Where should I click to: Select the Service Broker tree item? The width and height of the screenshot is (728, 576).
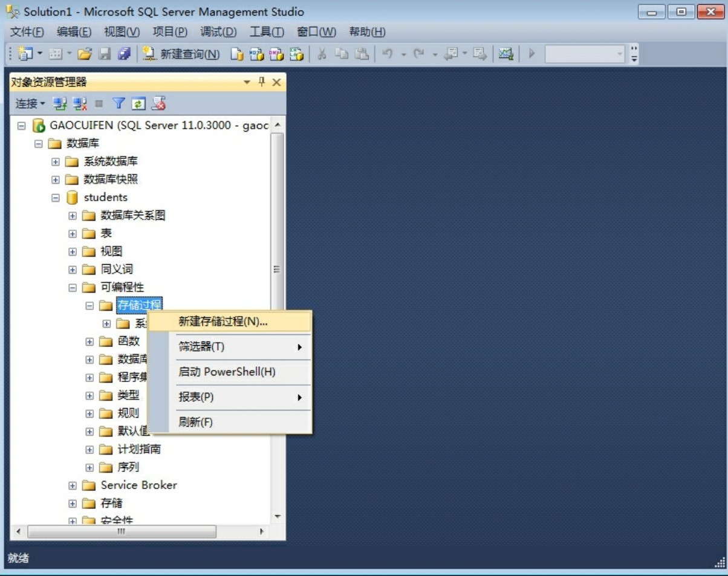pos(139,485)
